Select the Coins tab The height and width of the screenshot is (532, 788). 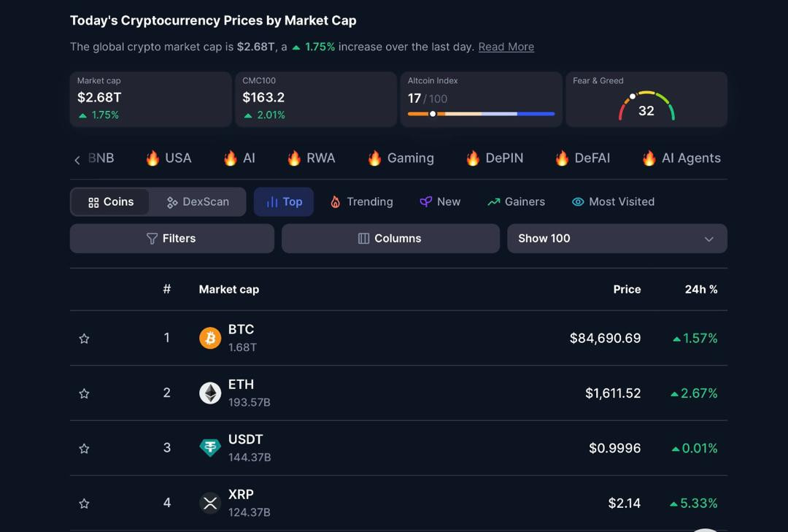(111, 202)
